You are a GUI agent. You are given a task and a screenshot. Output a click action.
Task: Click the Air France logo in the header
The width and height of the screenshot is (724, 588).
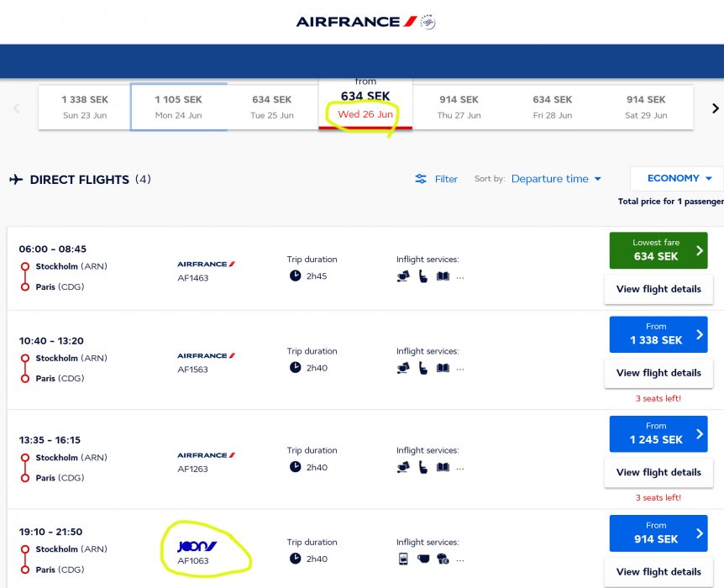365,22
